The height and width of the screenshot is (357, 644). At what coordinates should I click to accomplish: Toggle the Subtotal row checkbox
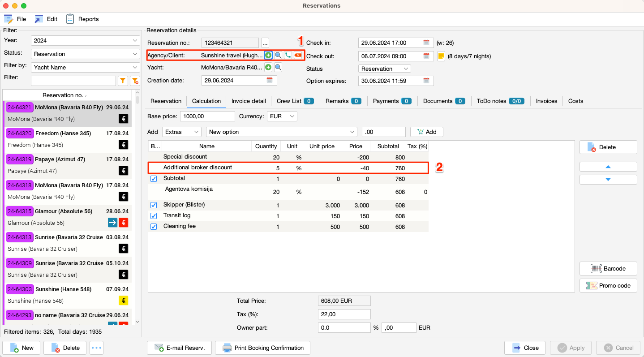coord(154,179)
